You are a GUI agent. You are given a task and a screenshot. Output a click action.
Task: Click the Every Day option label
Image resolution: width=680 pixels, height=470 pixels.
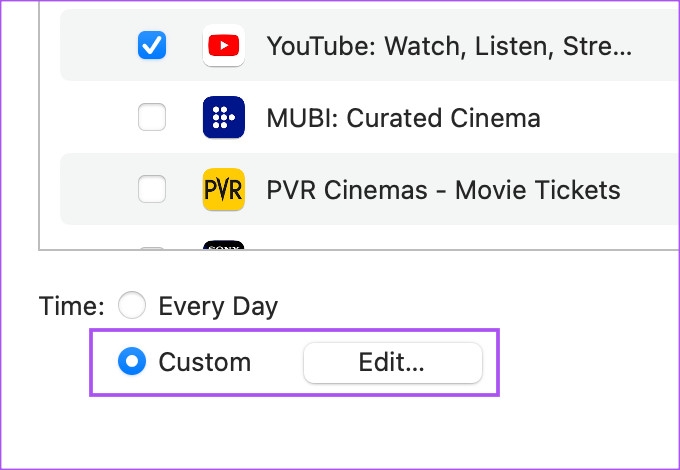click(218, 307)
